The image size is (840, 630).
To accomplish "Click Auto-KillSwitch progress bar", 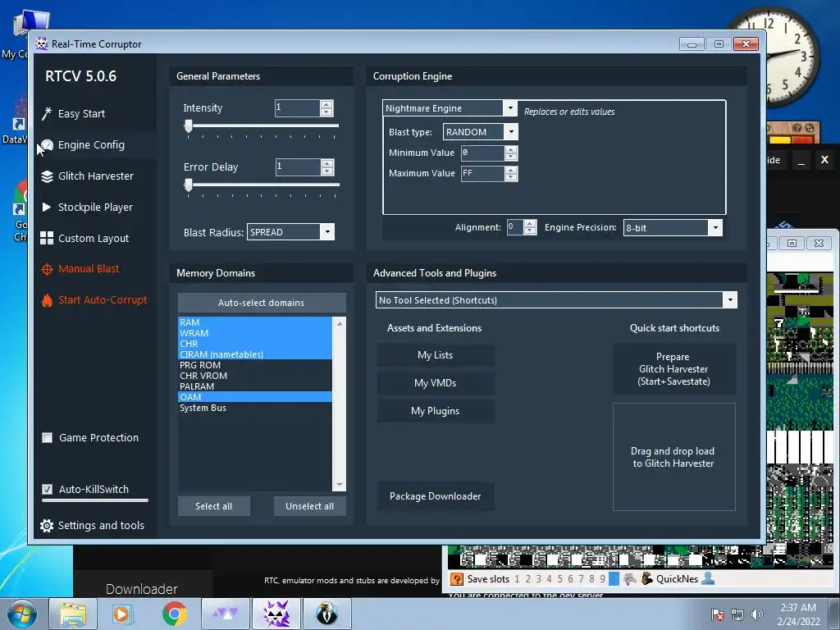I will coord(95,500).
